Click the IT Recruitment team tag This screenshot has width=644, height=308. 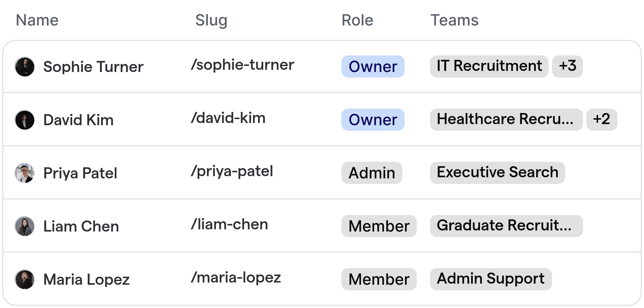[x=489, y=66]
